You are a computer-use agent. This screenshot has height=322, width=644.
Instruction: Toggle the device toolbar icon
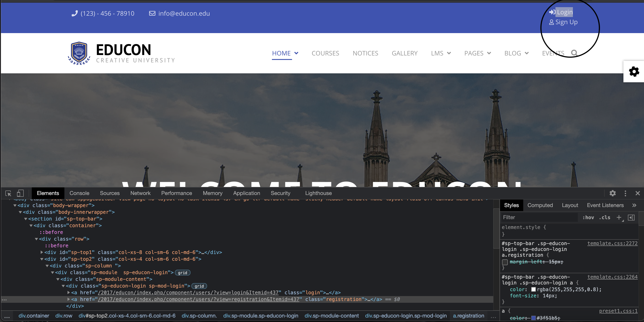(x=20, y=193)
